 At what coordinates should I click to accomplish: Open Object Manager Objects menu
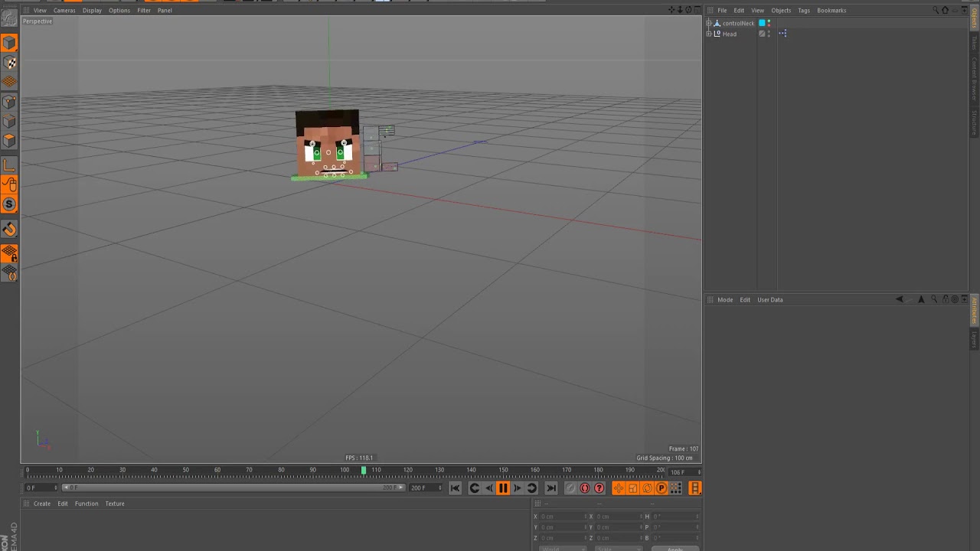click(781, 10)
